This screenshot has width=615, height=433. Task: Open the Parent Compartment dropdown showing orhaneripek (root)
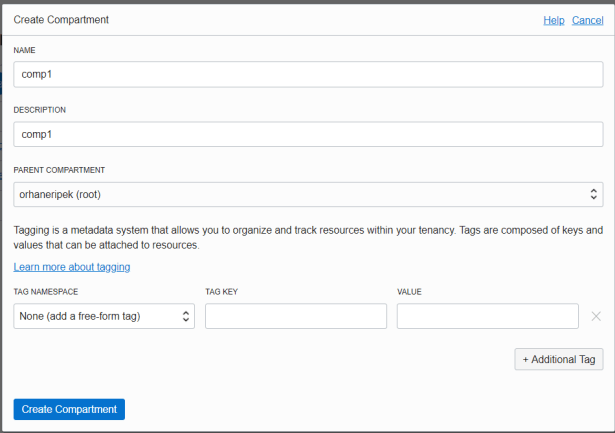[x=300, y=194]
